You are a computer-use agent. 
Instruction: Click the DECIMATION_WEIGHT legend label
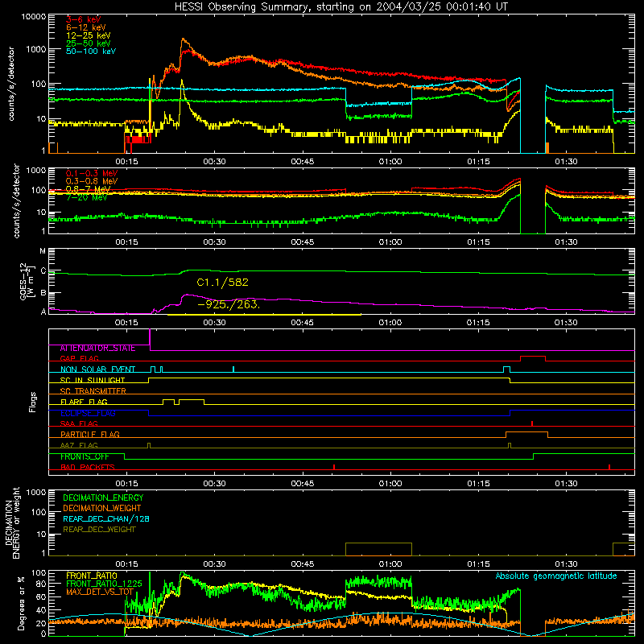[102, 508]
